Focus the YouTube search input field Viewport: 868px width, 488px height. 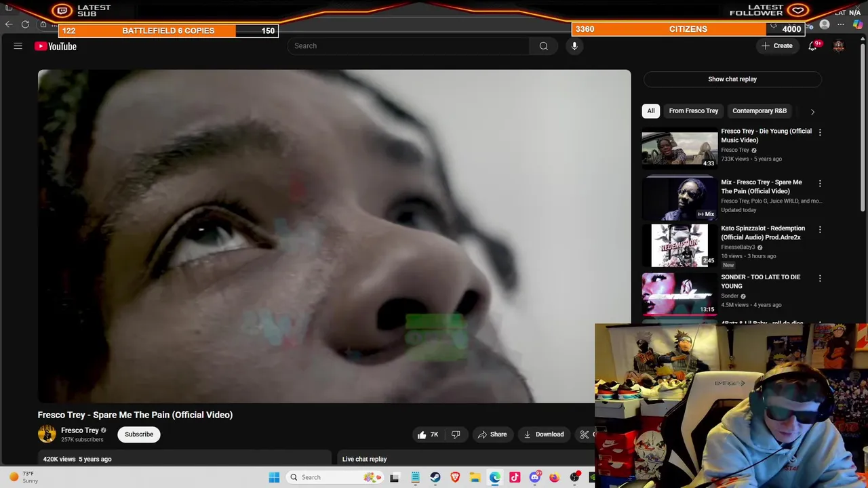pos(408,46)
